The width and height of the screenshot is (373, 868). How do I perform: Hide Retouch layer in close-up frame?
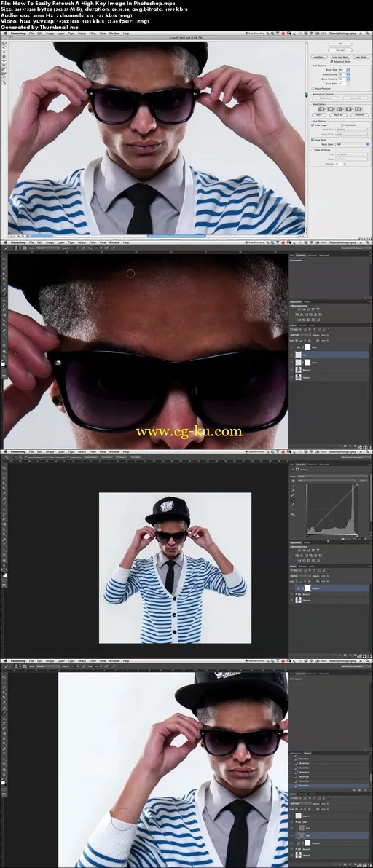pyautogui.click(x=291, y=370)
